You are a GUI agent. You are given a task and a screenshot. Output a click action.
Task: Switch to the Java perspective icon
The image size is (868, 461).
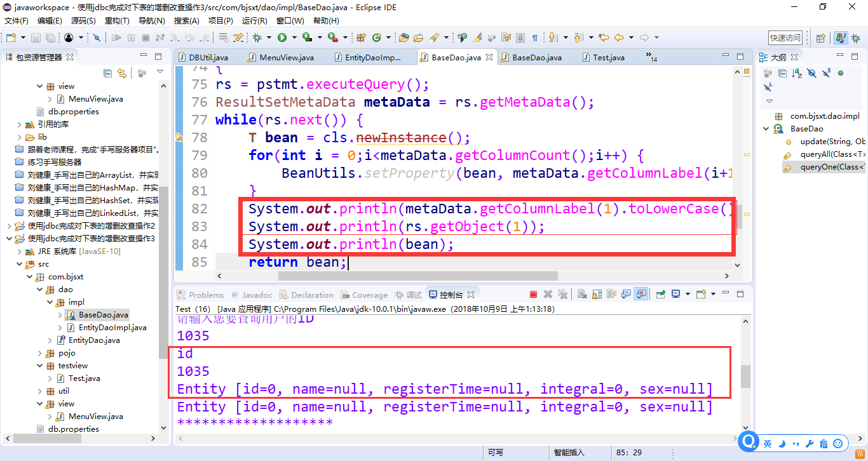pos(841,38)
